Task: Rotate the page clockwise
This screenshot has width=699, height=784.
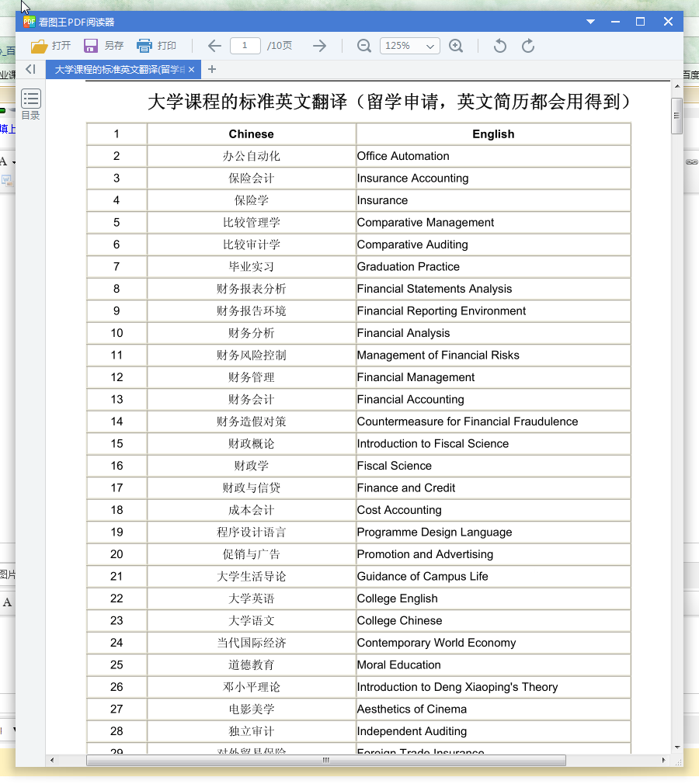Action: point(528,46)
